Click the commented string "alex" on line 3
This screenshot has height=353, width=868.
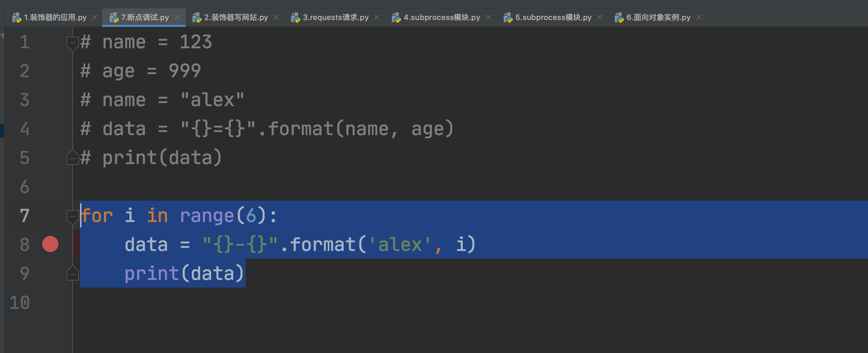[x=213, y=100]
